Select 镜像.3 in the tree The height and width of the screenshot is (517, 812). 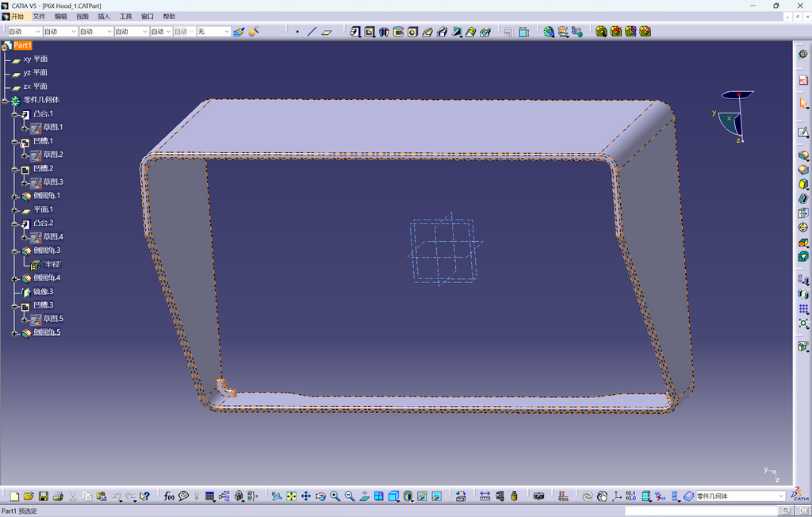click(x=44, y=292)
